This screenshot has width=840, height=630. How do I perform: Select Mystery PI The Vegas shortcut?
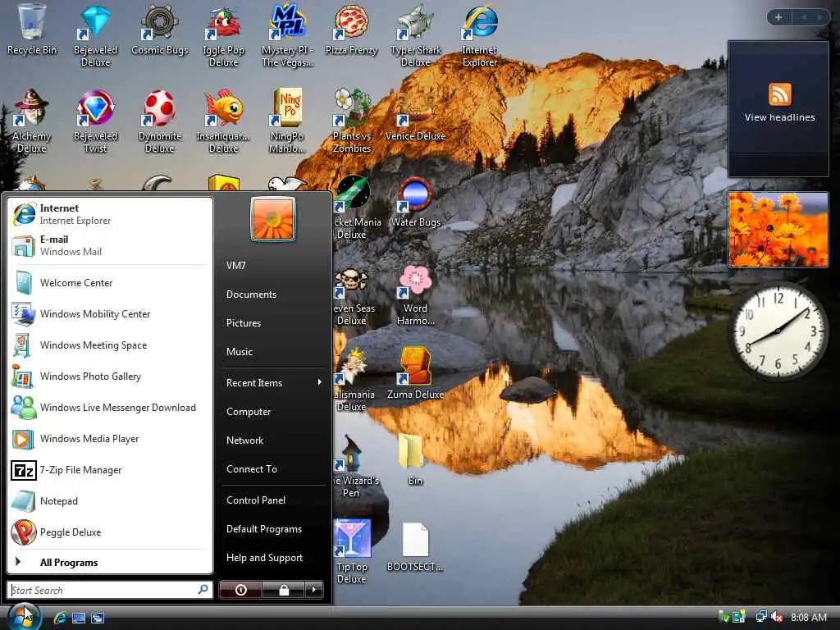(x=287, y=35)
